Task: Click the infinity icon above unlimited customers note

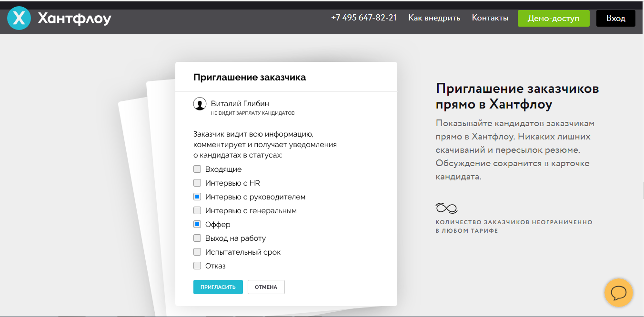Action: (x=446, y=208)
